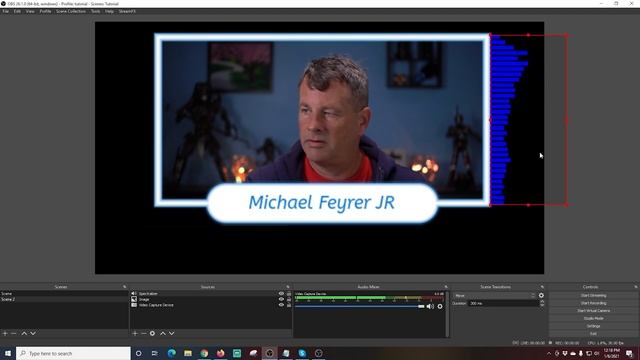This screenshot has width=640, height=360.
Task: Click the blue spectralizer bars in preview
Action: (x=508, y=120)
